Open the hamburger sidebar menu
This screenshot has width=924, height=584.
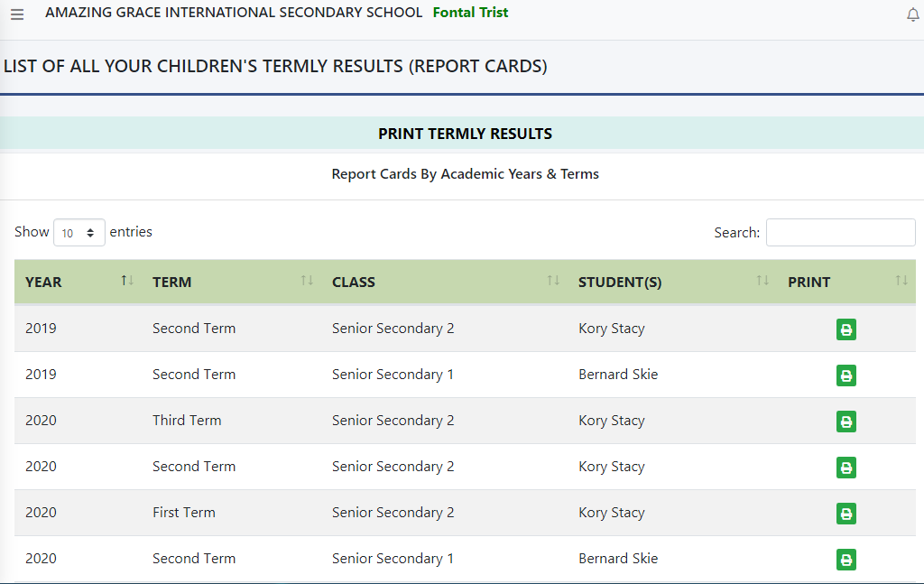(17, 14)
